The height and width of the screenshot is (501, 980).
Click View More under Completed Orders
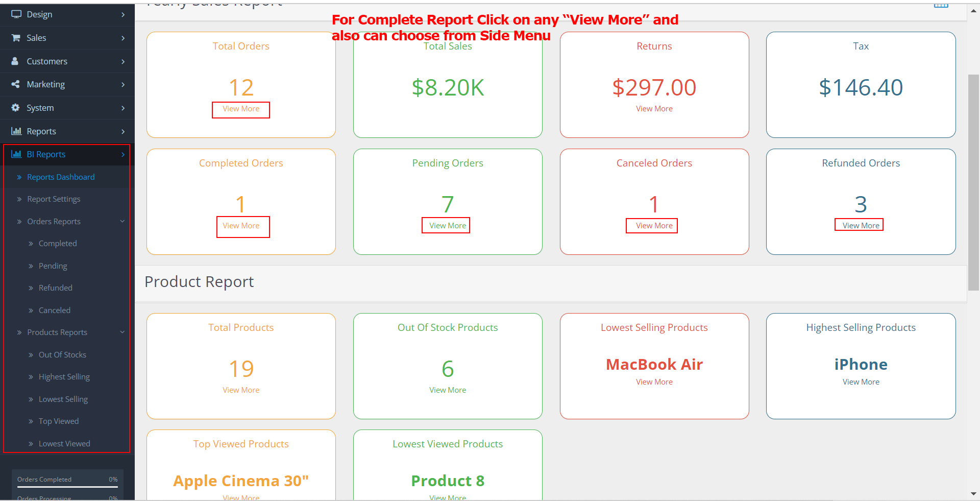click(241, 226)
